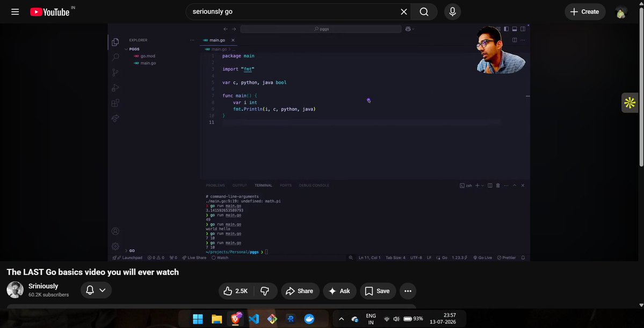Image resolution: width=644 pixels, height=328 pixels.
Task: Submit search with the magnifier button
Action: 424,11
